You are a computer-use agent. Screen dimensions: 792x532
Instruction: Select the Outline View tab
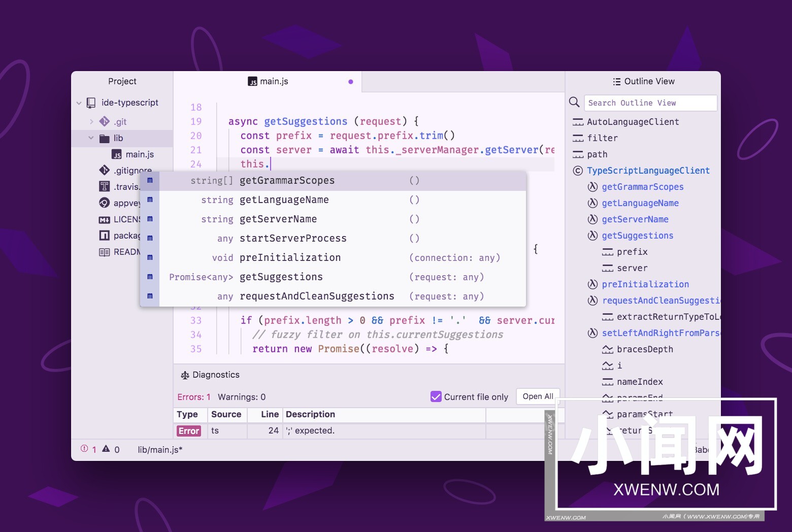644,81
